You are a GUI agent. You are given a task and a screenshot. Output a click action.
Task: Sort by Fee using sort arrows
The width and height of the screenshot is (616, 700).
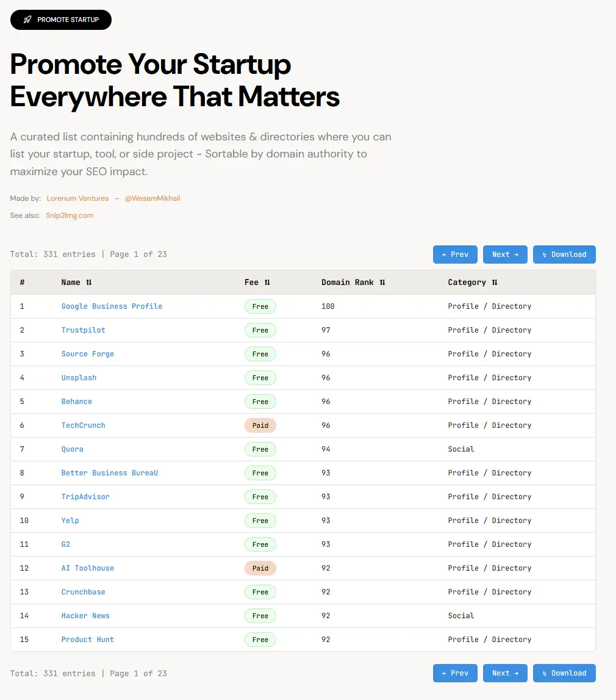[x=267, y=283]
